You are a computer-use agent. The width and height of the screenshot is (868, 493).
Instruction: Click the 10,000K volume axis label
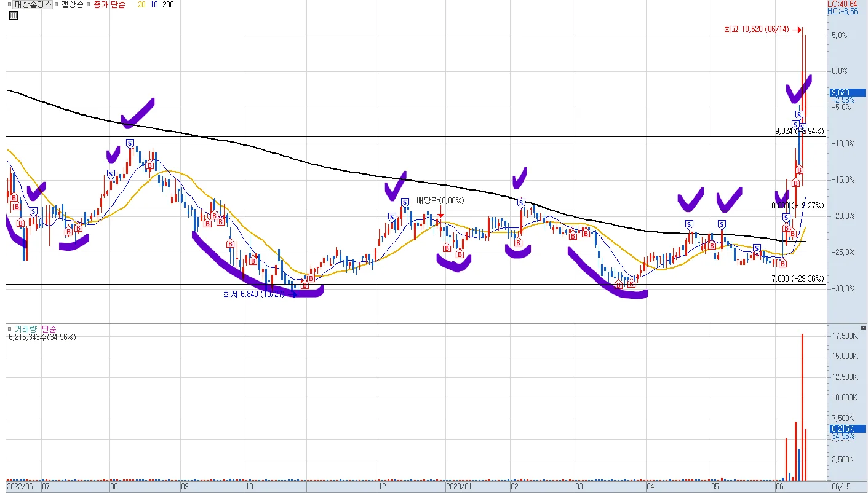(x=844, y=398)
